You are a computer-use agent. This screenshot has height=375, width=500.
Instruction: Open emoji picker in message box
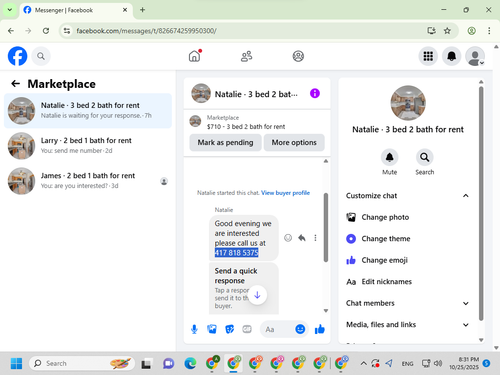coord(300,329)
